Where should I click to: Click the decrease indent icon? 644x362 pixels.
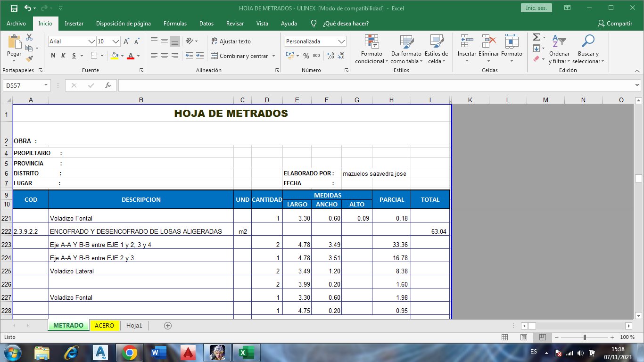click(189, 56)
